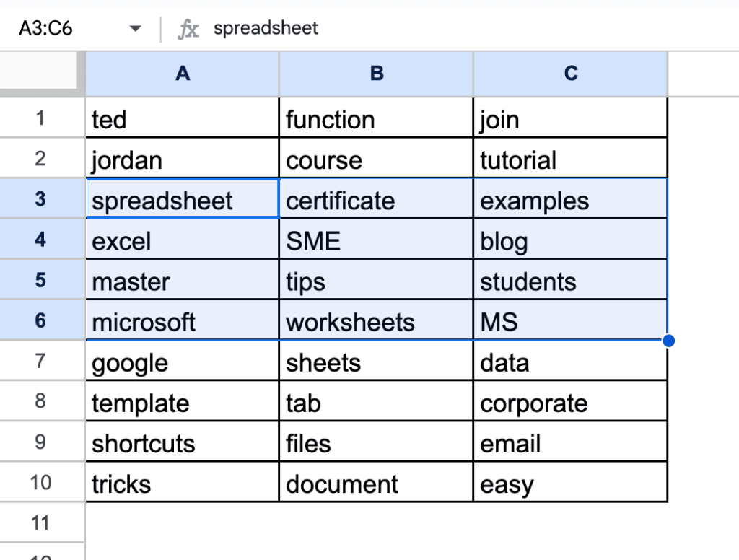The height and width of the screenshot is (560, 739).
Task: Select the cell containing worksheets
Action: click(375, 322)
